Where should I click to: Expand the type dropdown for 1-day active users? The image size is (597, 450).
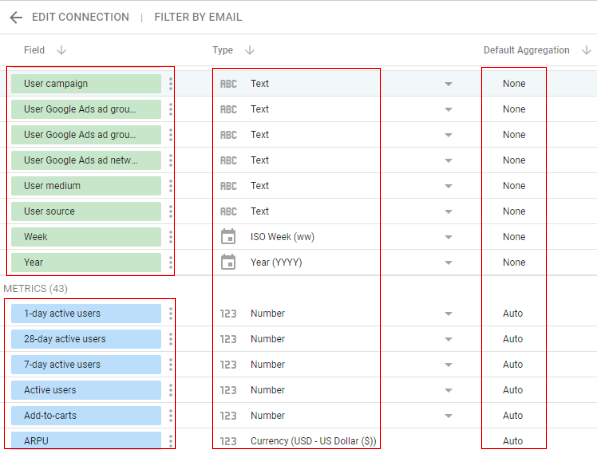(x=449, y=314)
